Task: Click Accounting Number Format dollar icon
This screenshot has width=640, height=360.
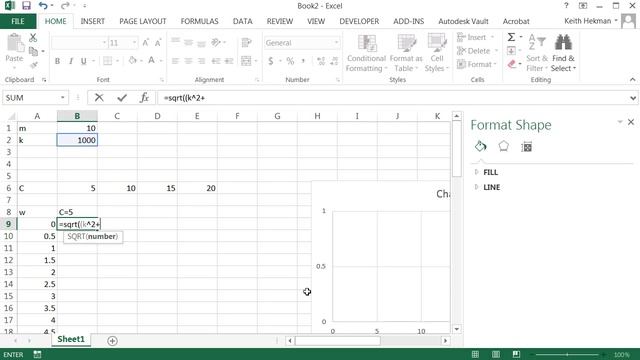Action: 271,61
